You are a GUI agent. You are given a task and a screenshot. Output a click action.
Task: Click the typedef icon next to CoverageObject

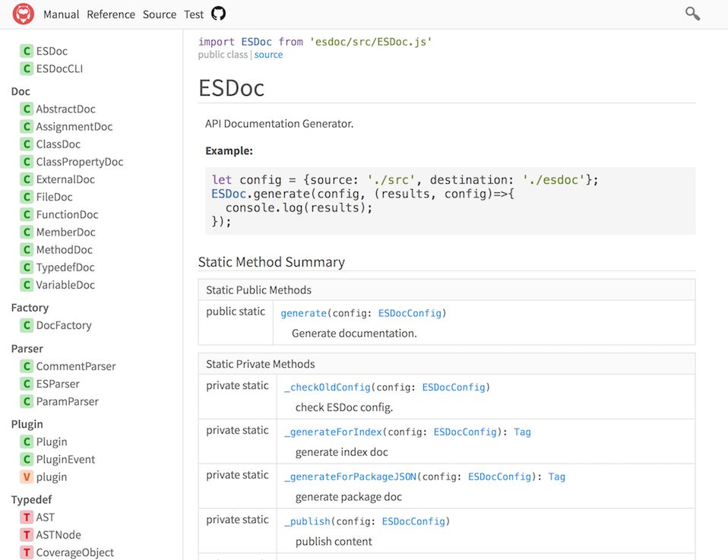point(27,552)
